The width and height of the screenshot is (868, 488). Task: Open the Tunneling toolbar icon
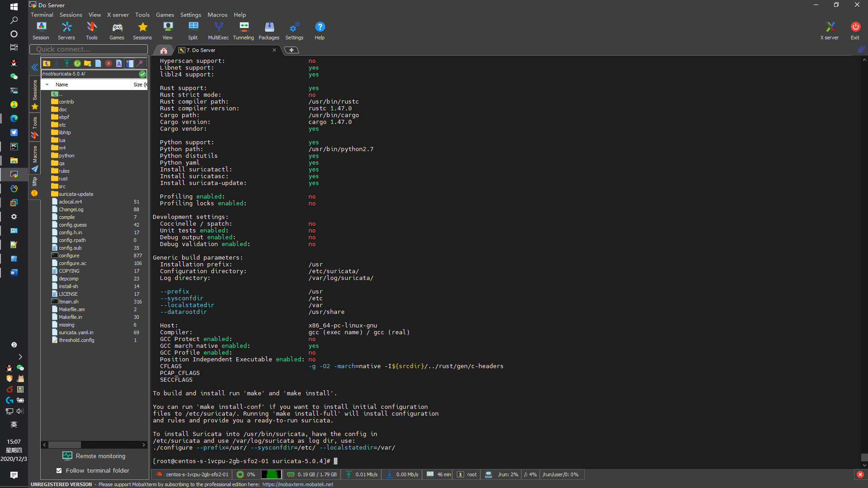click(244, 31)
